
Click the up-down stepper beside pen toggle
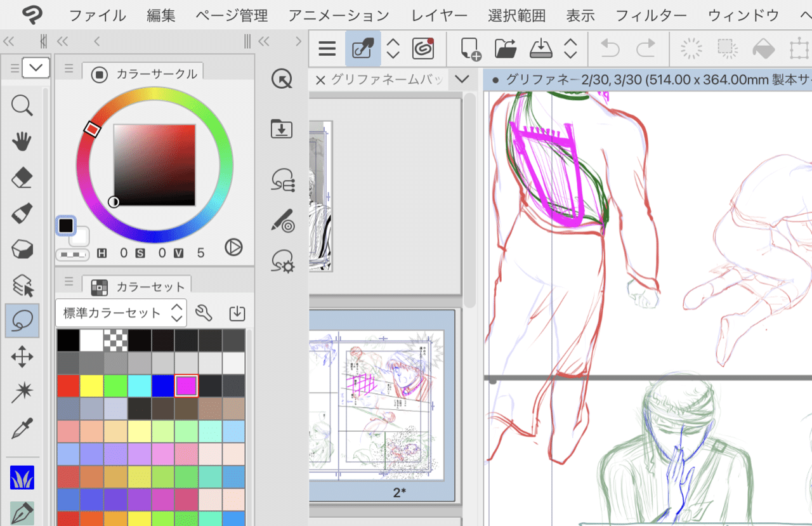393,49
